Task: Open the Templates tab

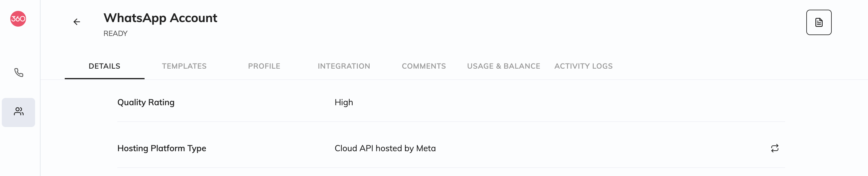Action: 184,66
